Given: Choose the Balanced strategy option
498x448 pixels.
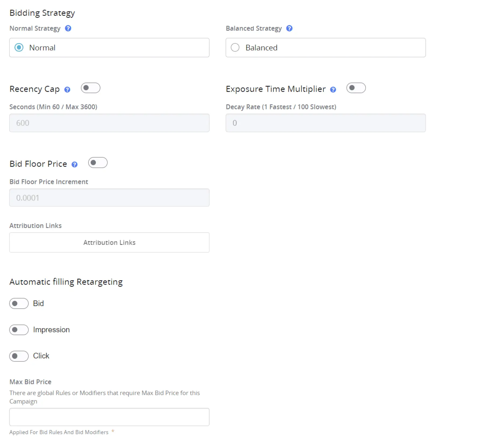Looking at the screenshot, I should [235, 48].
